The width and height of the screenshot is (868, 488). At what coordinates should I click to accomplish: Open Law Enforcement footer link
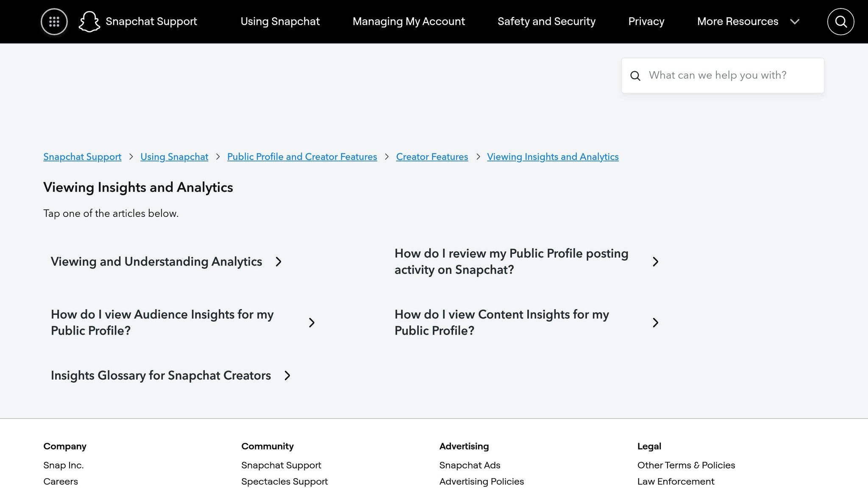point(676,482)
